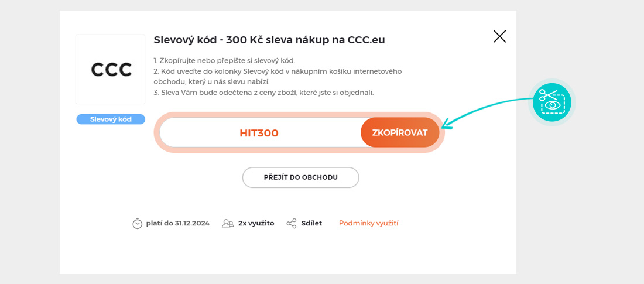
Task: Click the expiry date 31.12.2024 text
Action: point(178,223)
